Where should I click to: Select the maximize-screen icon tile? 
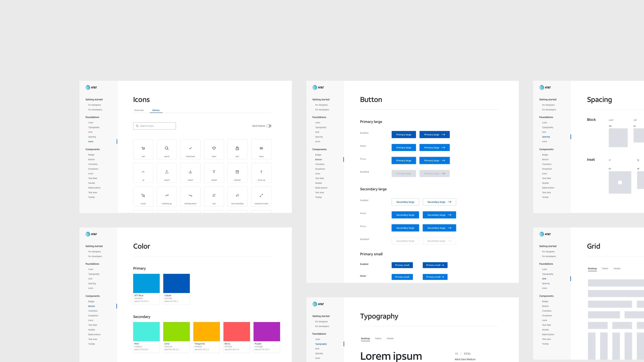pos(261,196)
